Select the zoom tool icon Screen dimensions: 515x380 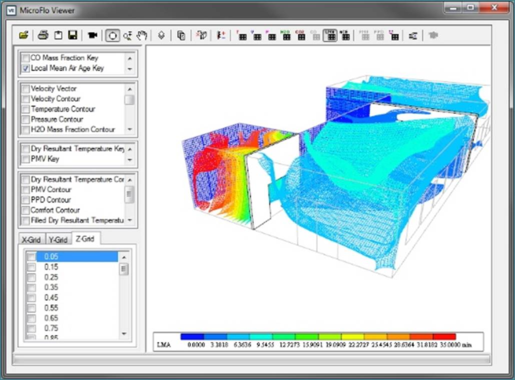127,35
